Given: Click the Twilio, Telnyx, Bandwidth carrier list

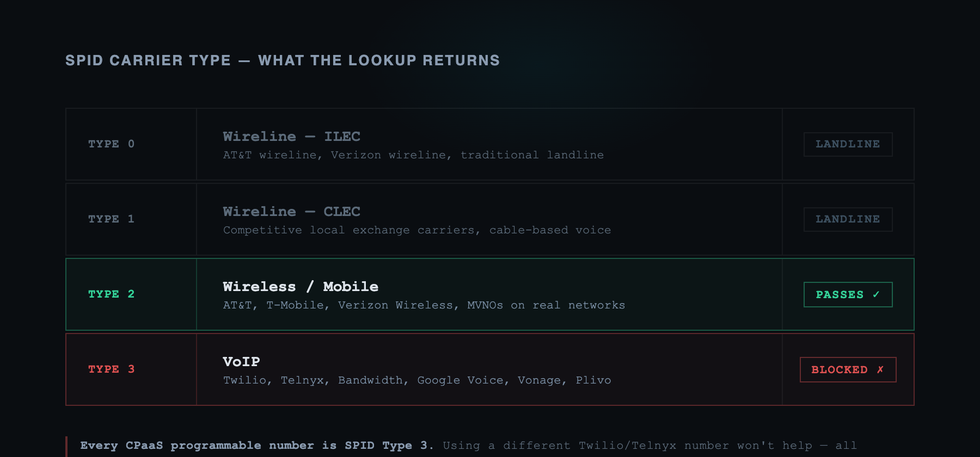Looking at the screenshot, I should [416, 380].
